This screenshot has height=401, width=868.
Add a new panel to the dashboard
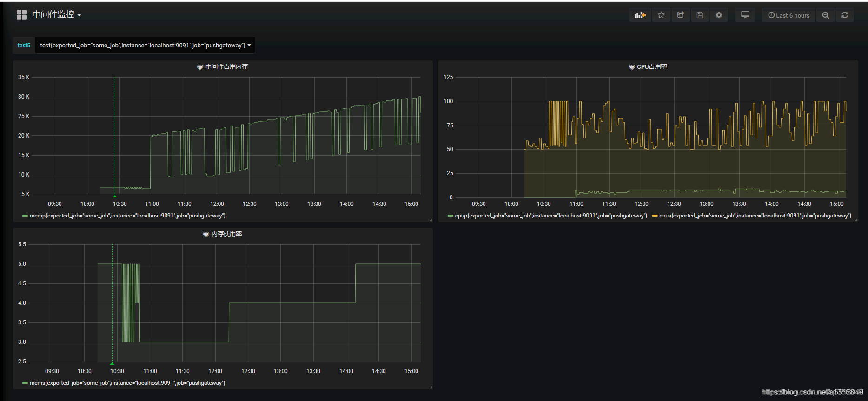click(640, 15)
